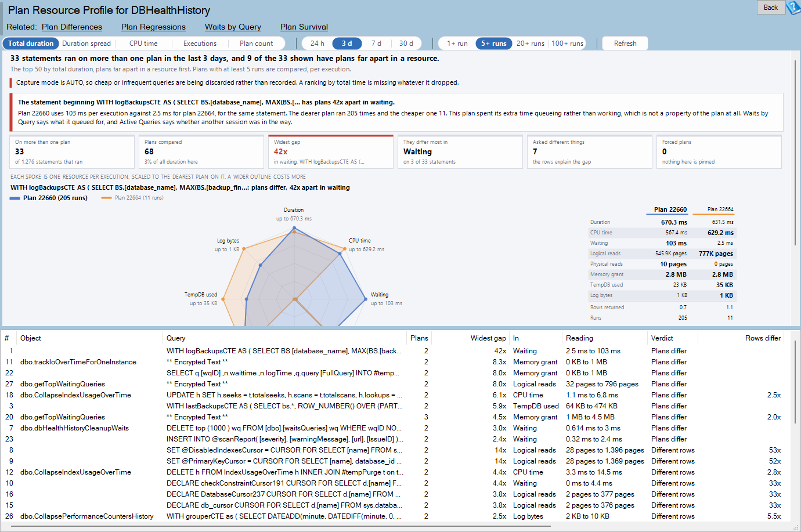Viewport: 801px width, 532px height.
Task: Switch time window to 30 d
Action: [x=406, y=44]
